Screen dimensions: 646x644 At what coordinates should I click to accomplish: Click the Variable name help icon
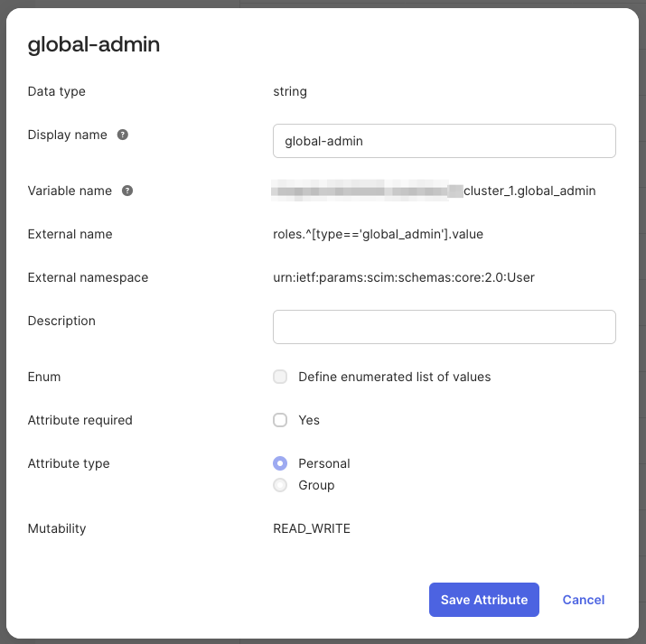pyautogui.click(x=127, y=191)
